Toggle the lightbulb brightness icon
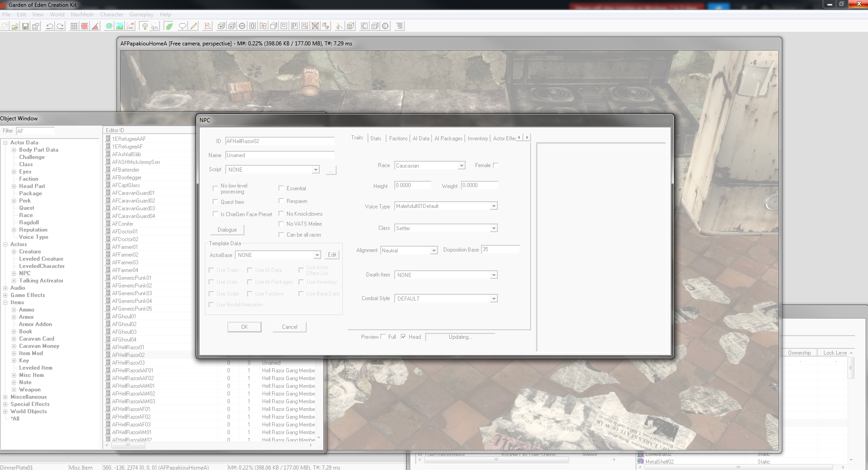Viewport: 868px width, 470px height. pos(144,26)
